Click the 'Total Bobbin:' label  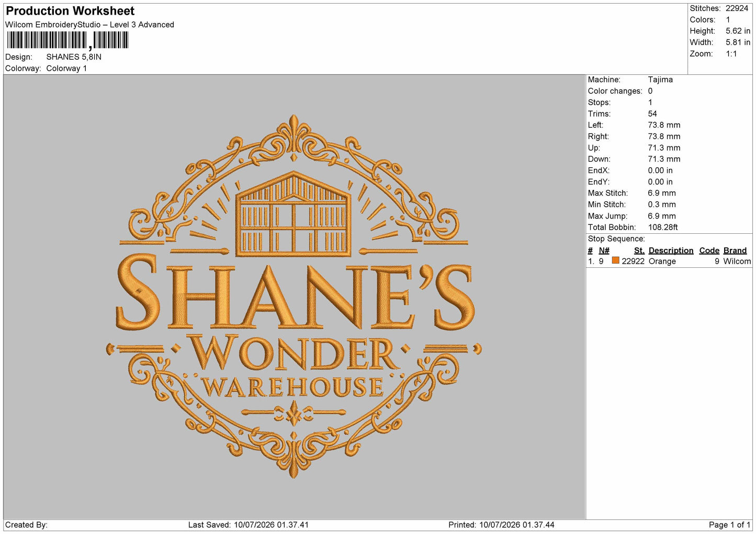(x=612, y=228)
